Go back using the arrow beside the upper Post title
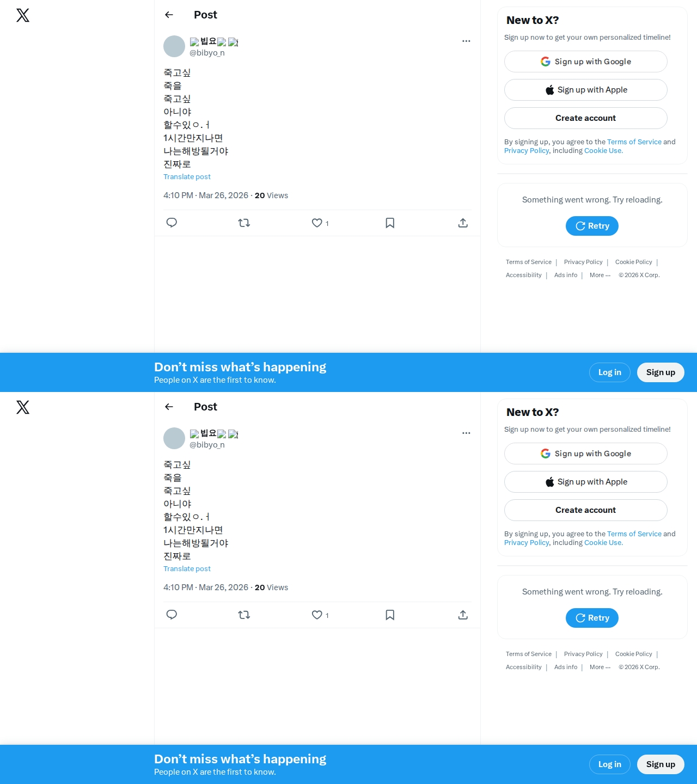This screenshot has width=697, height=784. [169, 15]
